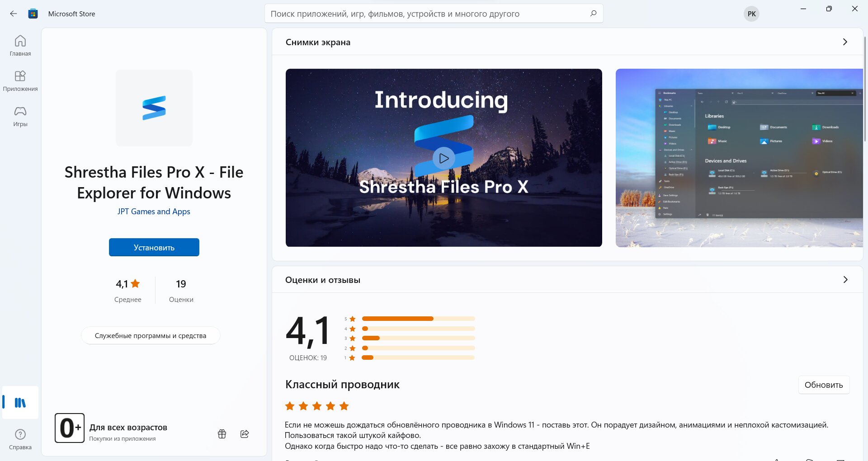Open the second screenshot with Libraries window
This screenshot has width=868, height=461.
point(739,158)
